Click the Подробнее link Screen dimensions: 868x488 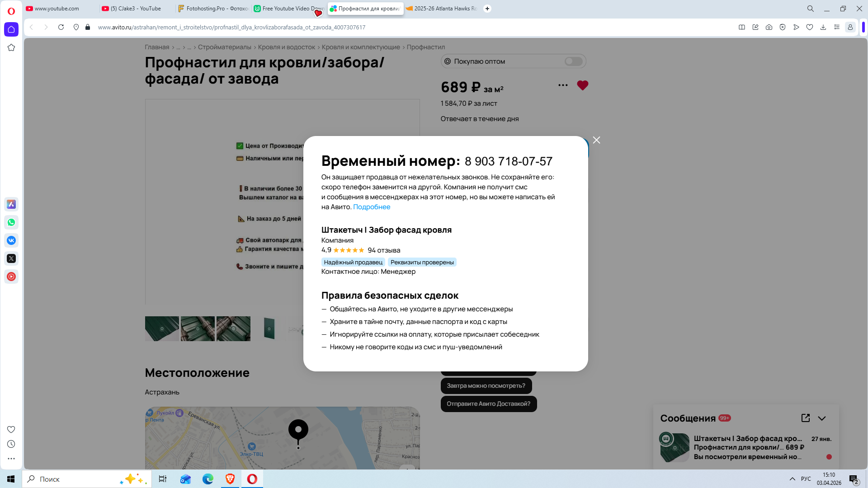click(x=371, y=207)
